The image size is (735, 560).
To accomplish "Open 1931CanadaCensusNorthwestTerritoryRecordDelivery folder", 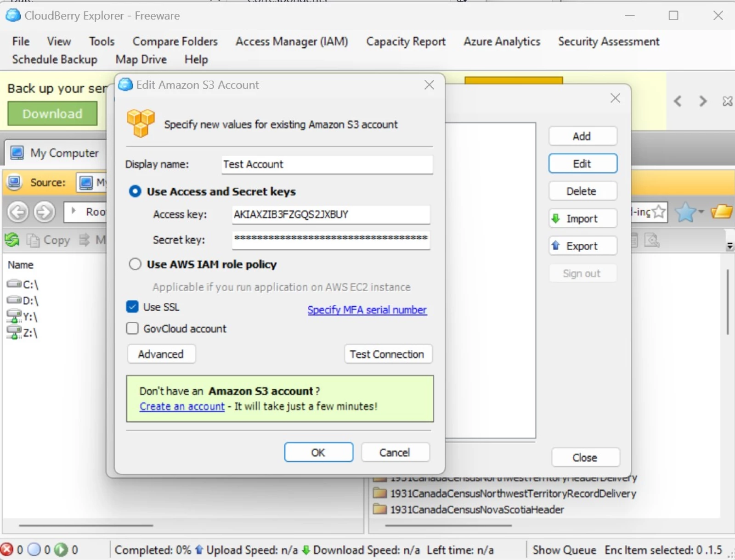I will pyautogui.click(x=505, y=493).
